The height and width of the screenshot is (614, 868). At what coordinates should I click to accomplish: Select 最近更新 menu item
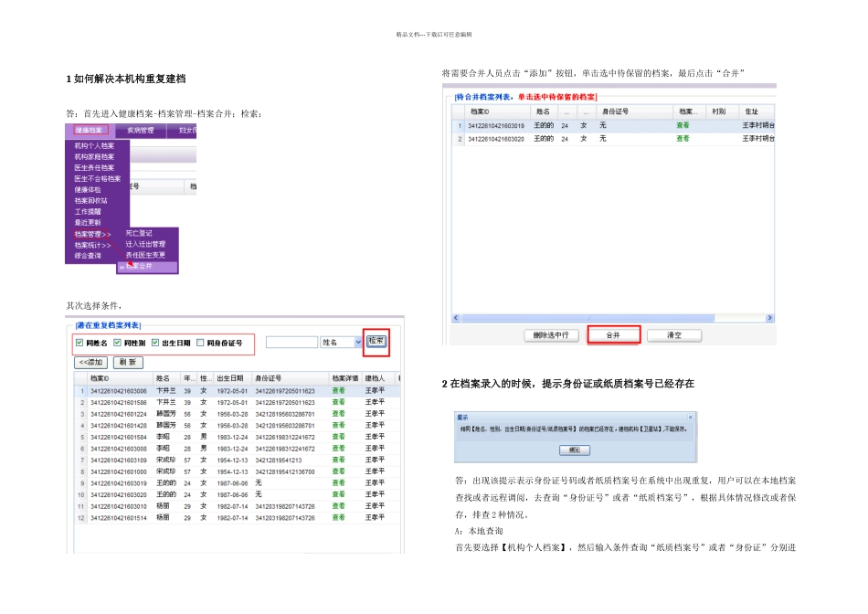88,223
